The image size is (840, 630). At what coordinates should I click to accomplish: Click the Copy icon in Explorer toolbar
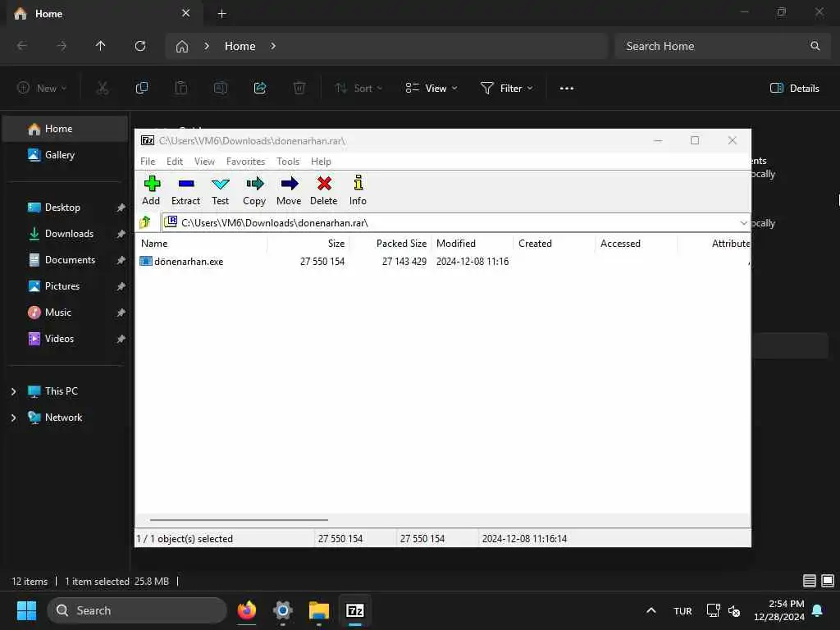142,88
